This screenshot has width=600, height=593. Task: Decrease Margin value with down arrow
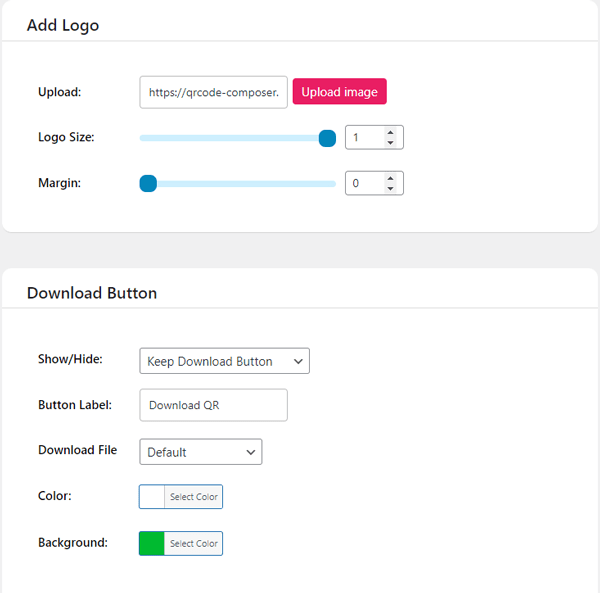click(390, 189)
